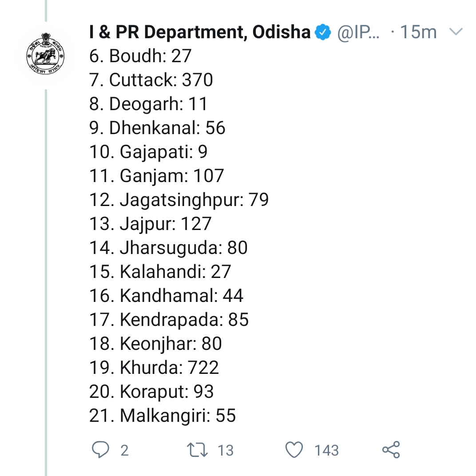Expand the tweet options chevron
The image size is (476, 476).
tap(456, 32)
